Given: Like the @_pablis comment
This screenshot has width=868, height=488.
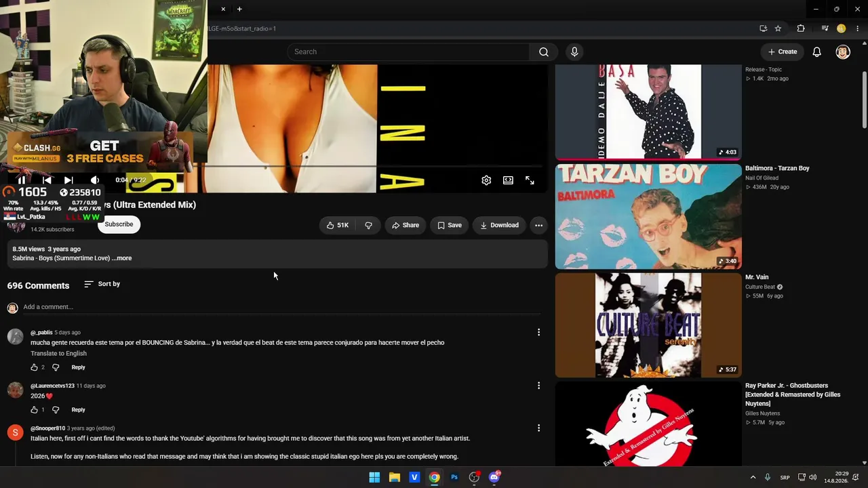Looking at the screenshot, I should click(34, 367).
